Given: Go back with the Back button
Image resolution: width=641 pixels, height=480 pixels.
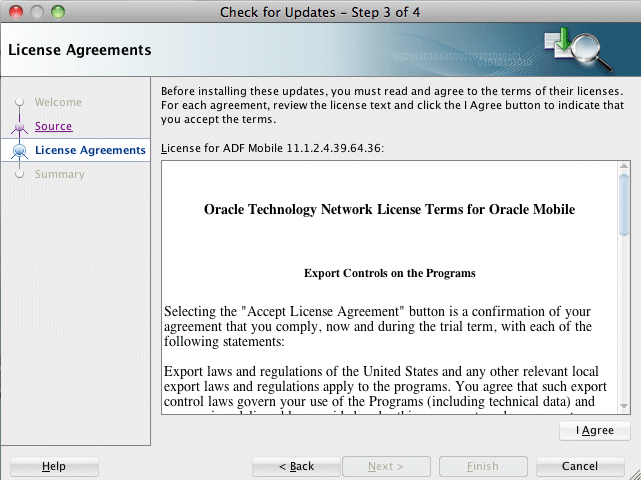Looking at the screenshot, I should [296, 466].
